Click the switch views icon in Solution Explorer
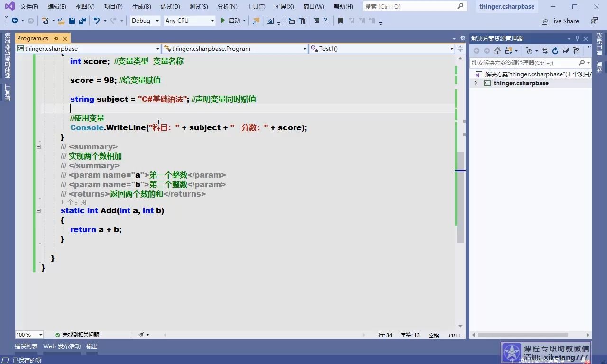The width and height of the screenshot is (607, 364). point(508,51)
